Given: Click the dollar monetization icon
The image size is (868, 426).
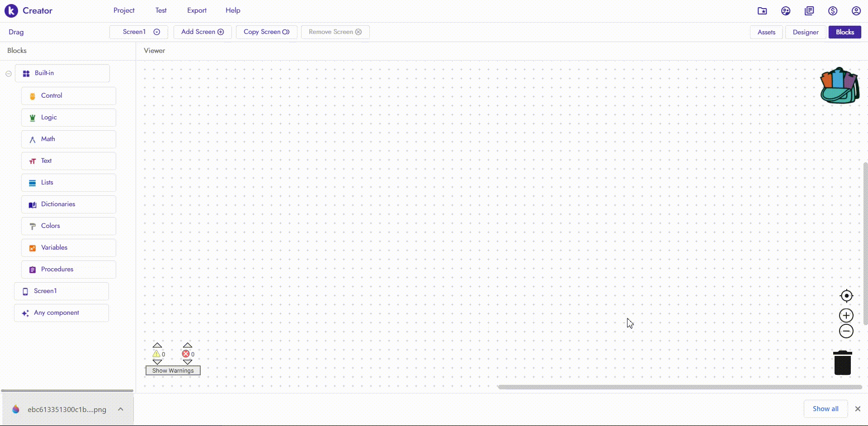Looking at the screenshot, I should pyautogui.click(x=833, y=11).
